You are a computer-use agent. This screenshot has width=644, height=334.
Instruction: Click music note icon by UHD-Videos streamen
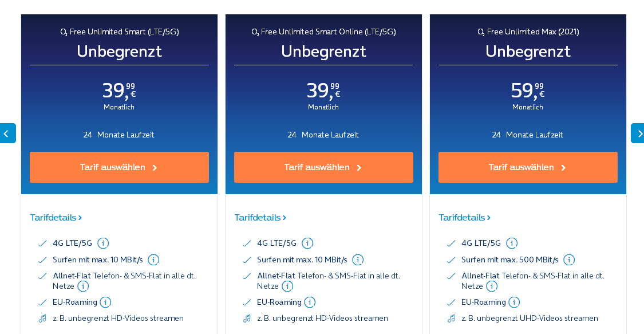tap(451, 319)
